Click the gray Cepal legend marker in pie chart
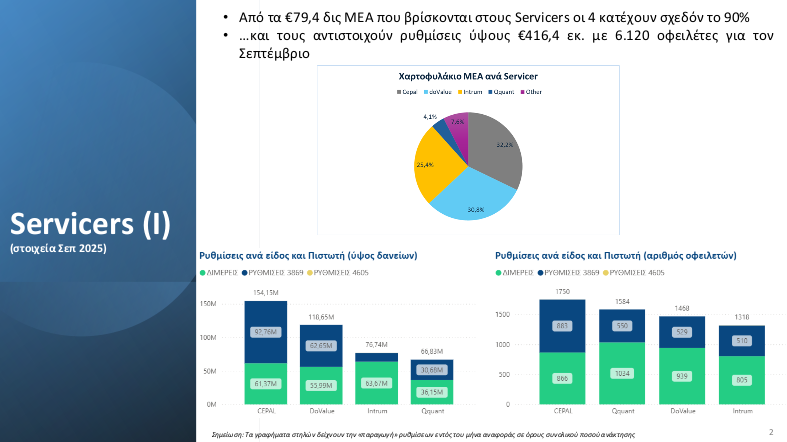This screenshot has width=787, height=442. pyautogui.click(x=399, y=92)
